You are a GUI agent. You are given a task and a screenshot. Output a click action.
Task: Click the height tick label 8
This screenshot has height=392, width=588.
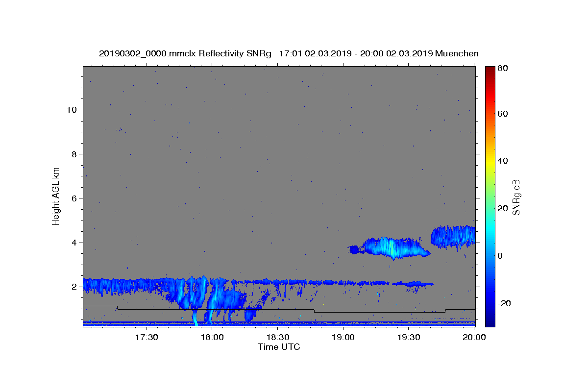click(74, 154)
